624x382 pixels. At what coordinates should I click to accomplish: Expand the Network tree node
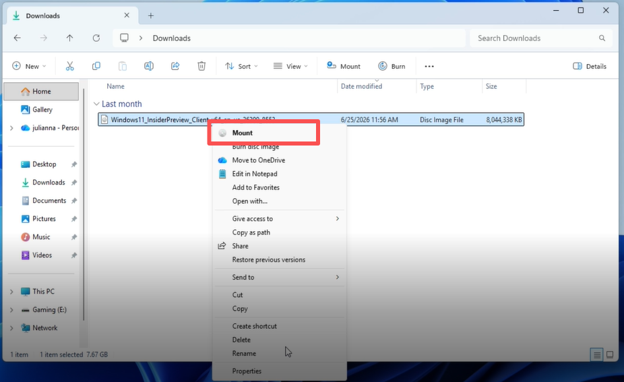click(x=12, y=328)
